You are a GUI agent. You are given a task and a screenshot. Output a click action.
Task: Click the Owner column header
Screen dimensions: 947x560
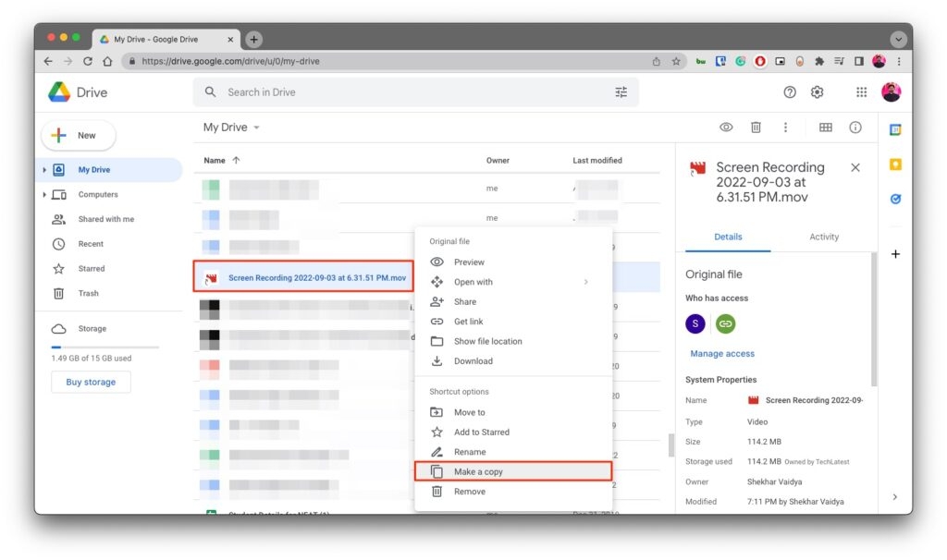498,161
